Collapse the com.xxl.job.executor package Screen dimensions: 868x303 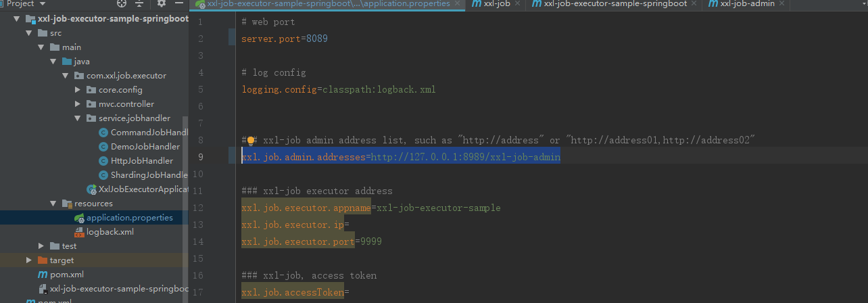click(x=66, y=76)
